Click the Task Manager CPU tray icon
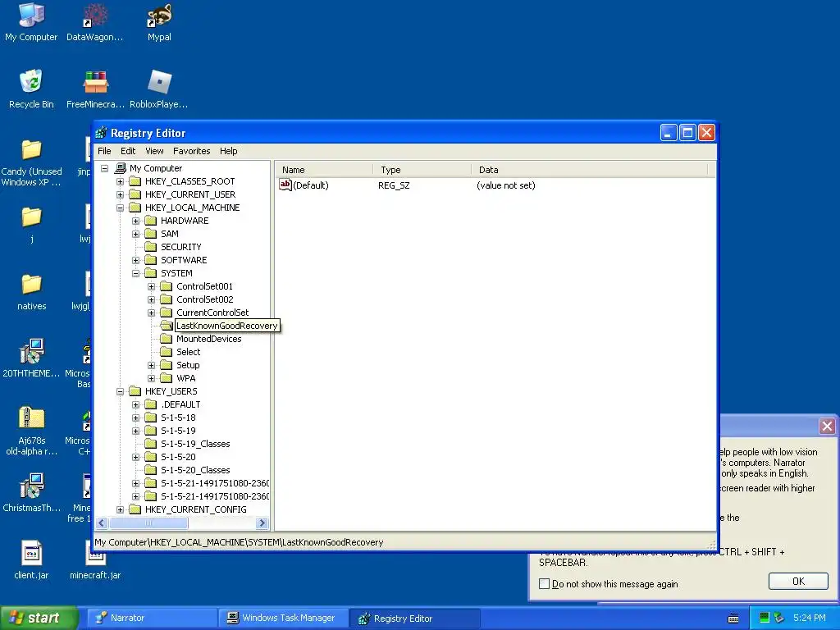Viewport: 840px width, 630px height. (765, 618)
